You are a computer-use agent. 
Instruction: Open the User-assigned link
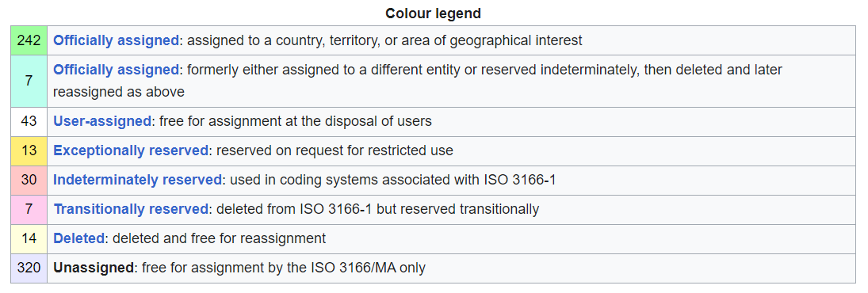(x=101, y=121)
